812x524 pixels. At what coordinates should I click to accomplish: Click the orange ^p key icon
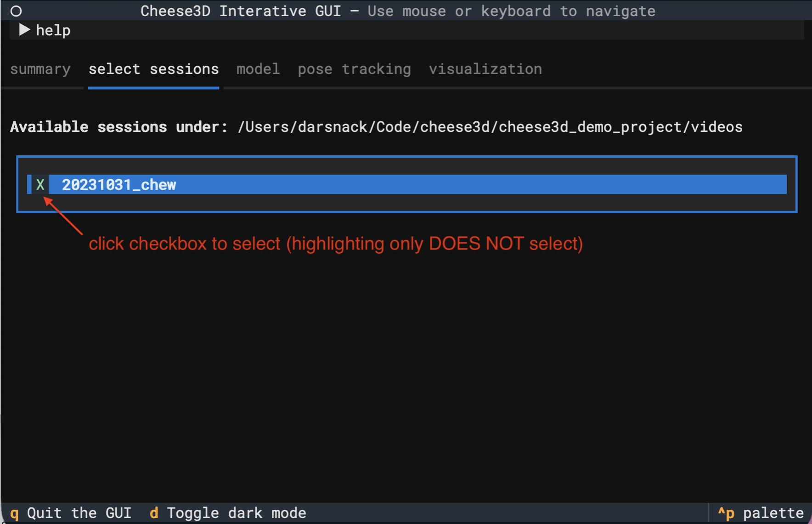coord(726,513)
